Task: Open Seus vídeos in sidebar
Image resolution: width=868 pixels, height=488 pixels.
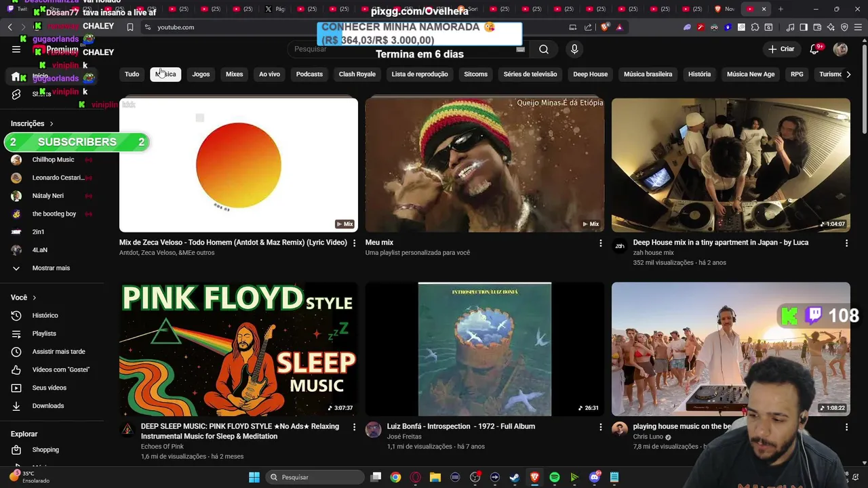Action: click(49, 388)
